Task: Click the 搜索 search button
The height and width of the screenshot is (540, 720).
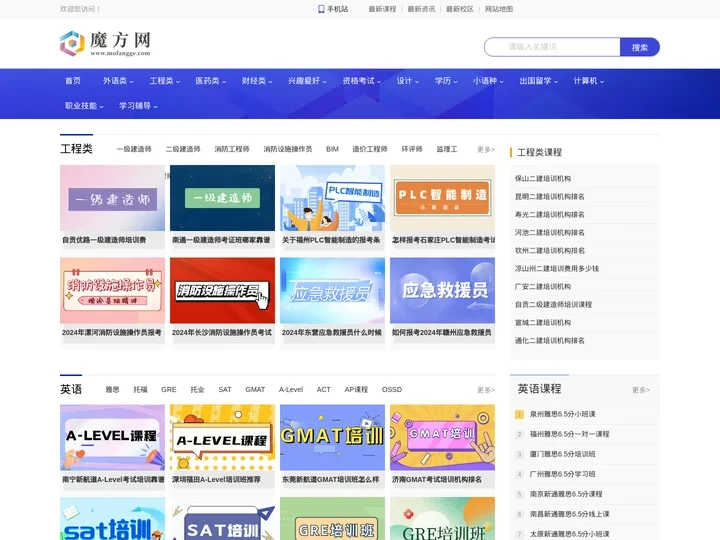Action: pos(640,47)
